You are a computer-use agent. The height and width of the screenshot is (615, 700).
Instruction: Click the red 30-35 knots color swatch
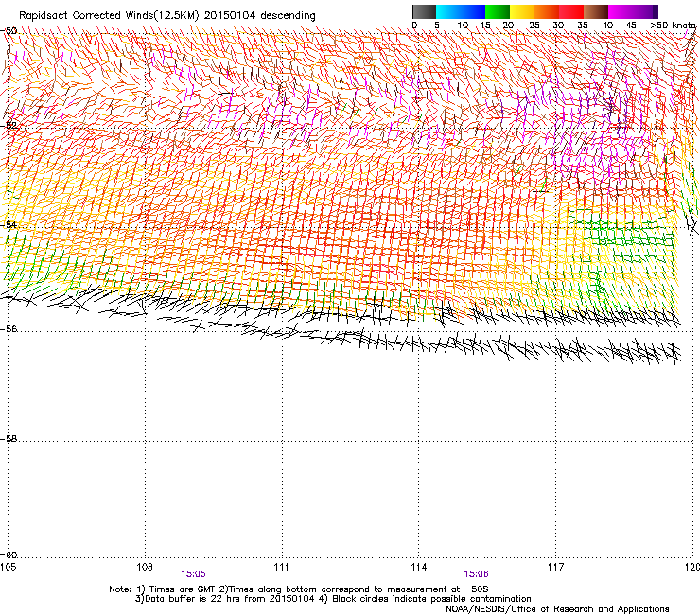coord(571,11)
